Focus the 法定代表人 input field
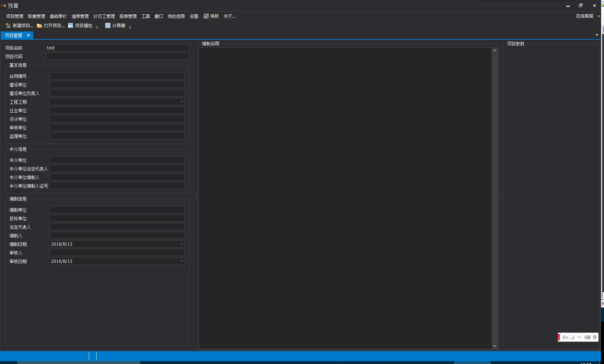 pyautogui.click(x=117, y=227)
